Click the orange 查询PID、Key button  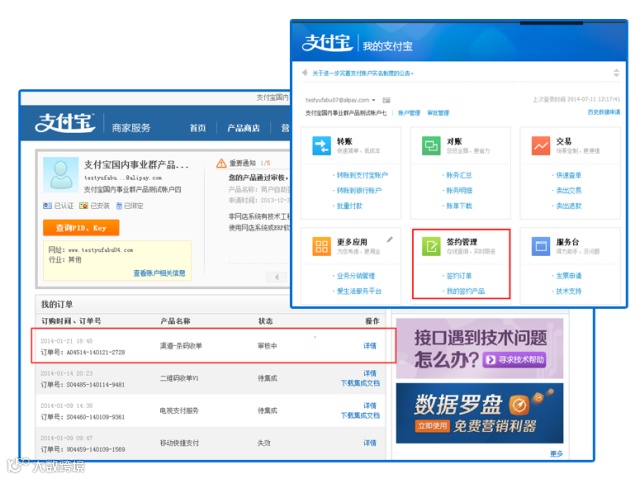tap(81, 228)
